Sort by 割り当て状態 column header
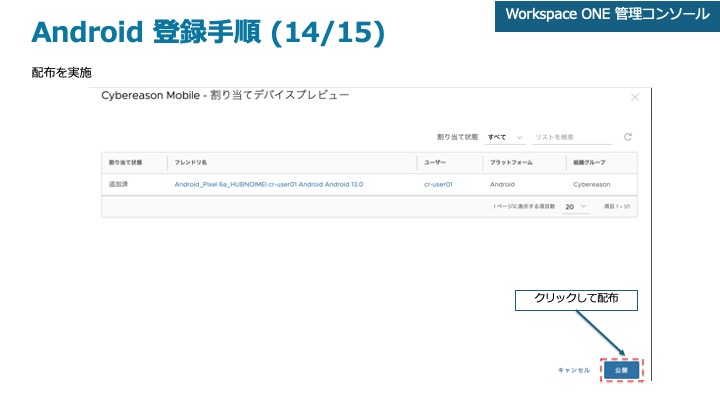 tap(125, 163)
